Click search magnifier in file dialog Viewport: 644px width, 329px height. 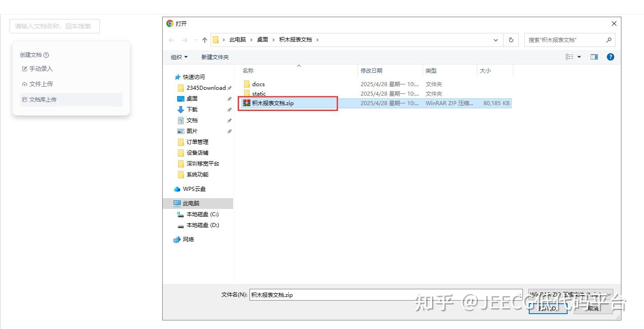click(x=609, y=40)
